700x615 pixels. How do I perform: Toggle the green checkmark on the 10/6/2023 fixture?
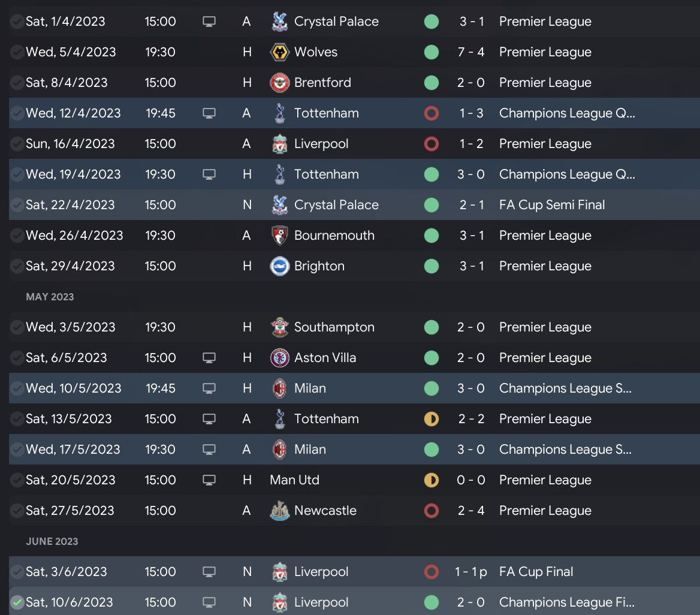[17, 602]
